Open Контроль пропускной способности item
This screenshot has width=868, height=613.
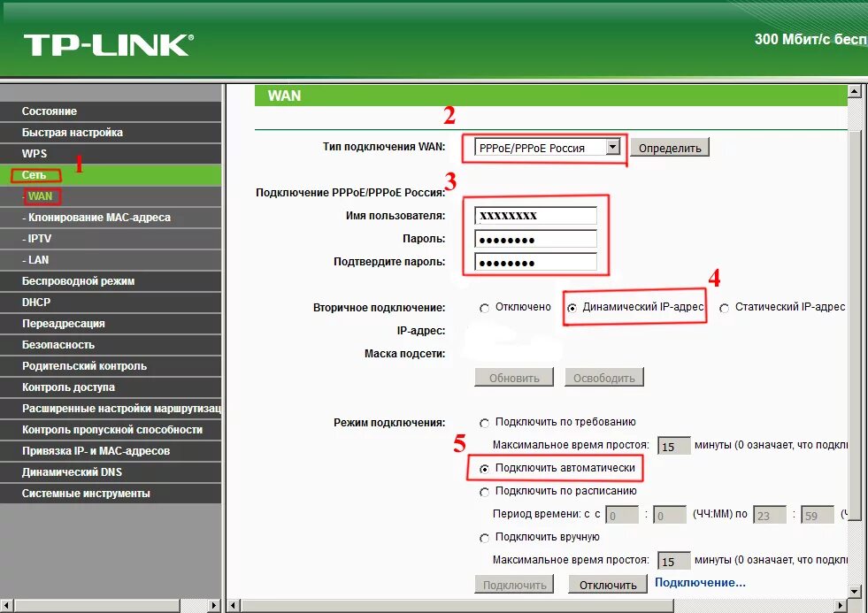point(111,429)
